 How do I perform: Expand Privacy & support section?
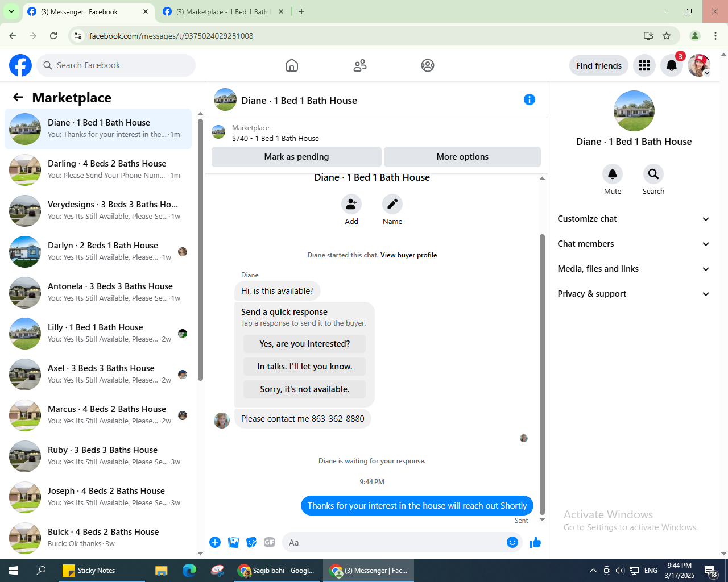pos(634,294)
